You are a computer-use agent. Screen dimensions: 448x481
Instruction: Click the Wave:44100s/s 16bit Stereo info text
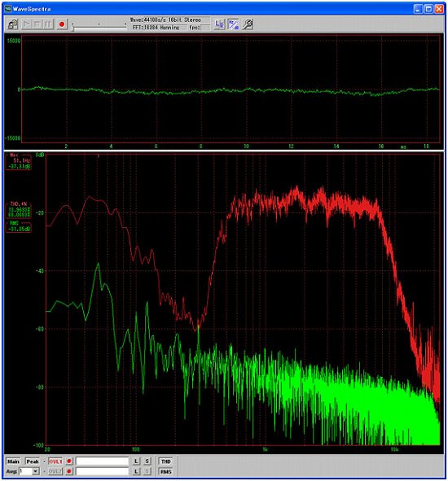[165, 20]
